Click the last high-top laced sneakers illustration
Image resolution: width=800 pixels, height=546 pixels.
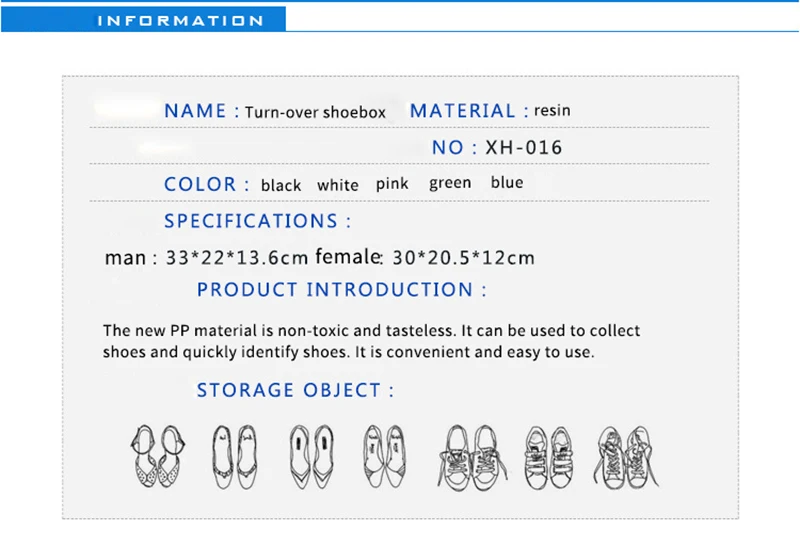[x=626, y=458]
